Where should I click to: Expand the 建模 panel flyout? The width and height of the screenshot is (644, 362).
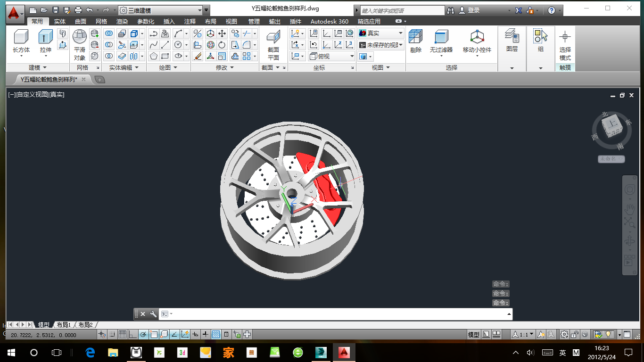pyautogui.click(x=38, y=68)
